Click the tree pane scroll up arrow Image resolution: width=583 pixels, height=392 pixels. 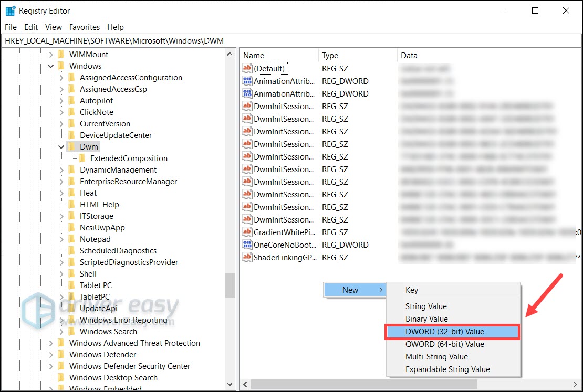pos(230,54)
